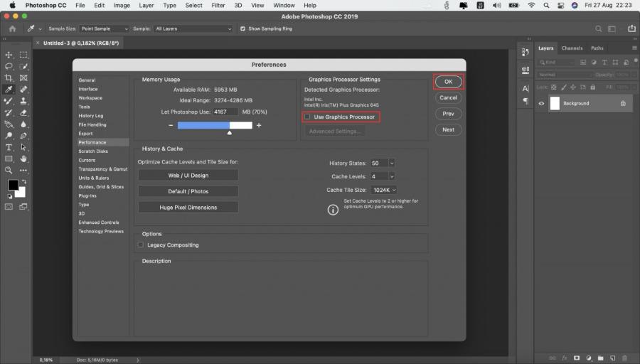Click Let Photoshop Use memory field
This screenshot has height=364, width=640.
pyautogui.click(x=225, y=112)
